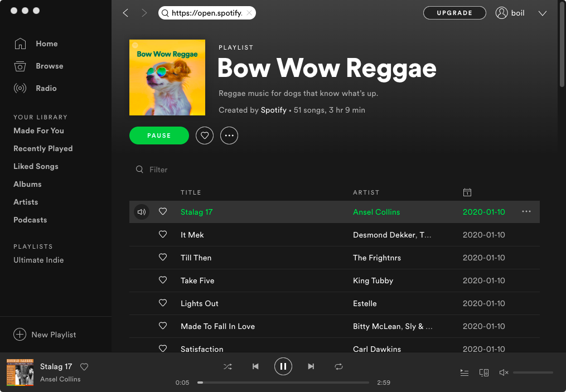Open Recently Played
Screen dimensions: 566x392
pos(43,149)
